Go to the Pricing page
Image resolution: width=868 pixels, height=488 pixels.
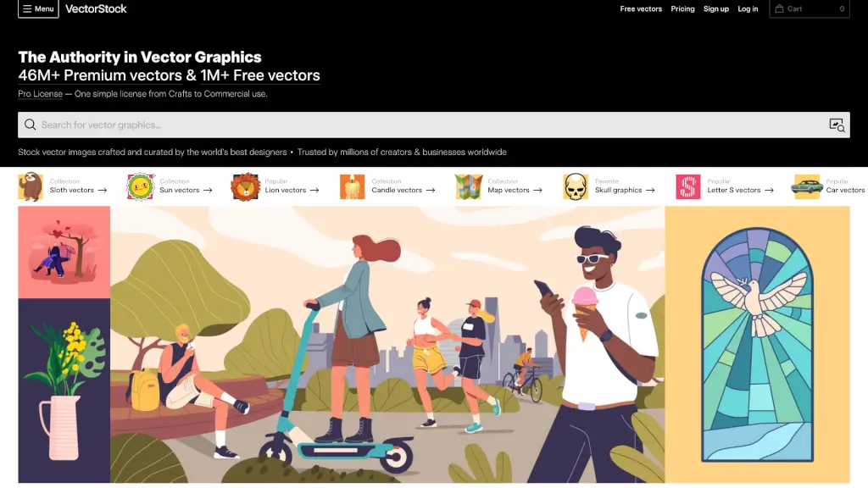click(682, 8)
